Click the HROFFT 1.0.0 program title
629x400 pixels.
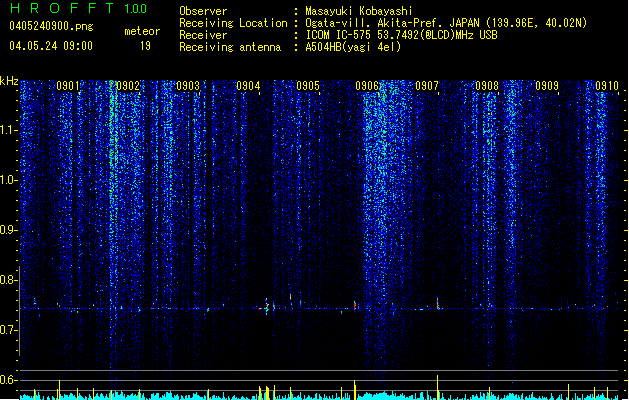click(x=78, y=8)
